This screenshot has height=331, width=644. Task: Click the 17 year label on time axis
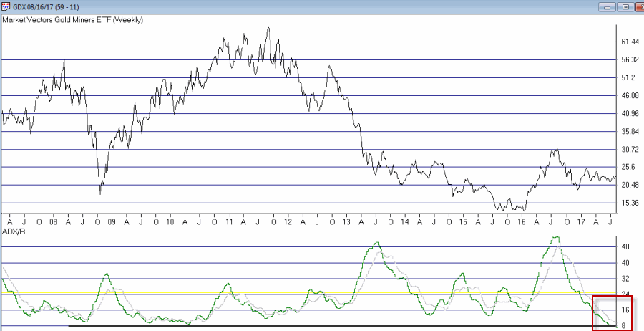[581, 221]
